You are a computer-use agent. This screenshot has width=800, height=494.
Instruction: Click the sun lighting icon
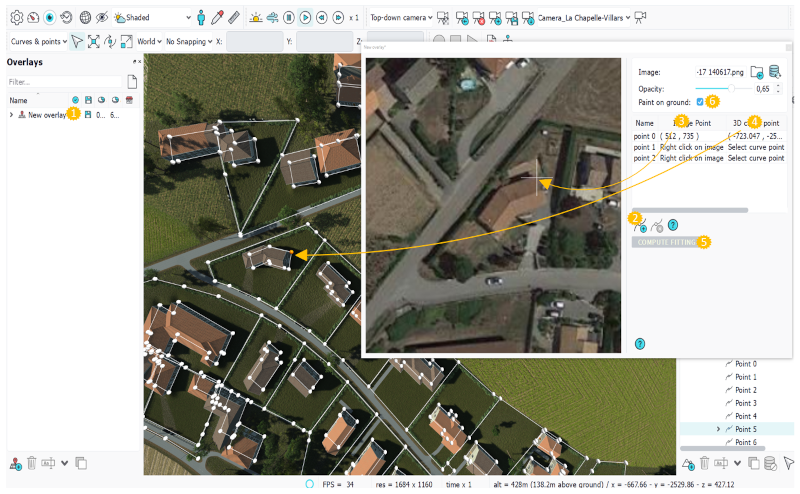coord(254,18)
